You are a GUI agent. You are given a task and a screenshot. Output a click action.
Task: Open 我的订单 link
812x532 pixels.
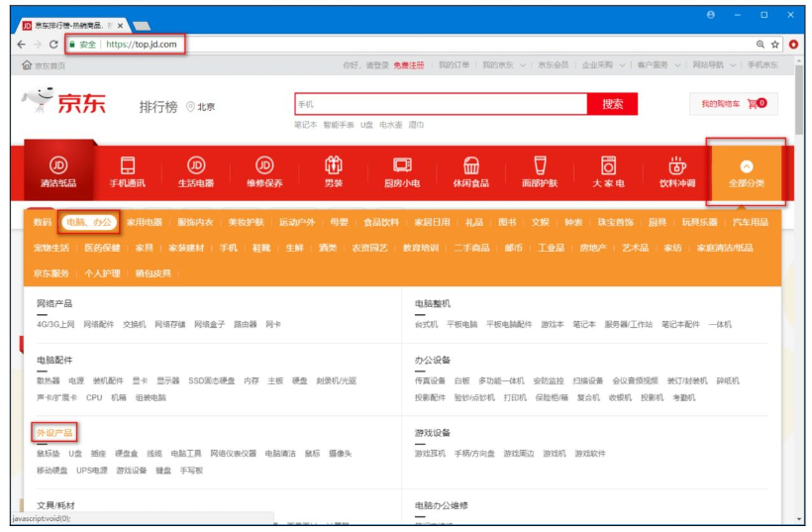click(x=454, y=65)
